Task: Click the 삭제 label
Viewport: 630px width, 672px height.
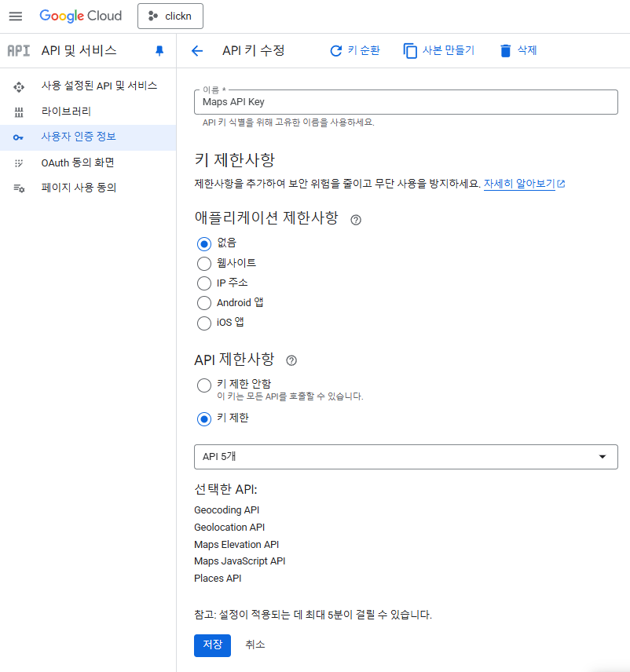Action: (x=527, y=50)
